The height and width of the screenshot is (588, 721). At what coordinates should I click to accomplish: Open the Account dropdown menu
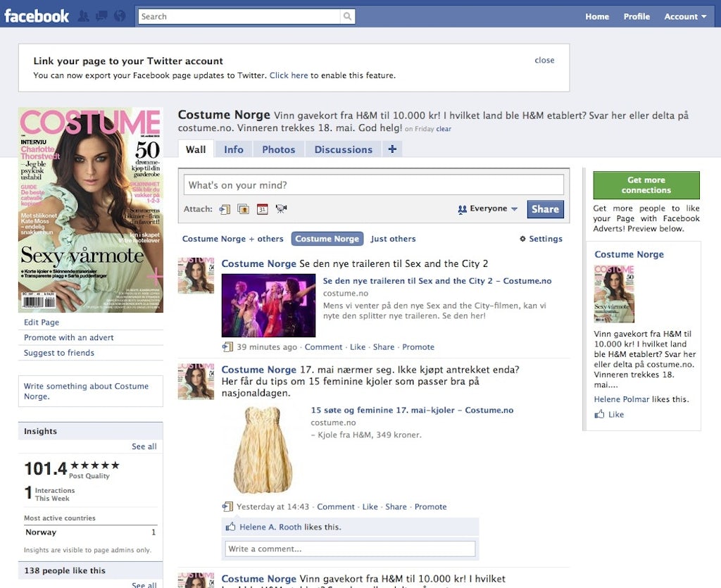(685, 17)
